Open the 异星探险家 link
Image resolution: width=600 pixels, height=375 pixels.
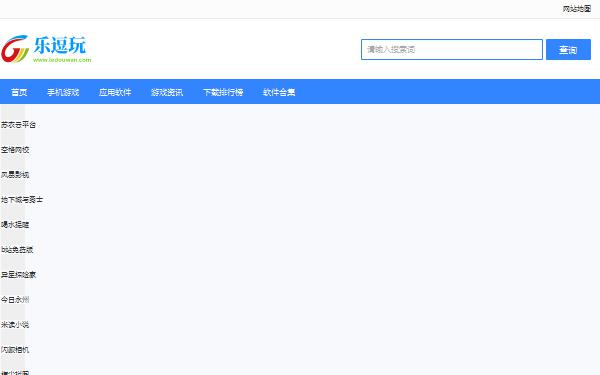click(x=18, y=275)
